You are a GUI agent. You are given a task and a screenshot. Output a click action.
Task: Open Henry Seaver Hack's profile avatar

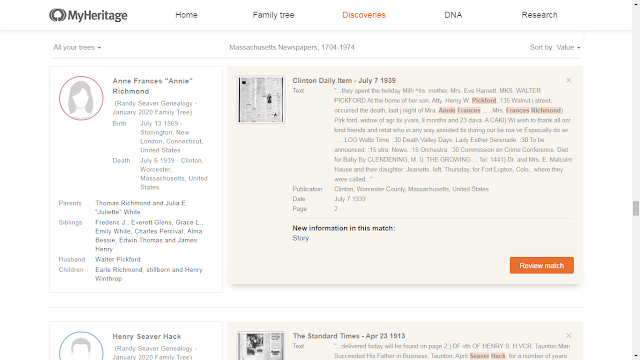pos(81,346)
